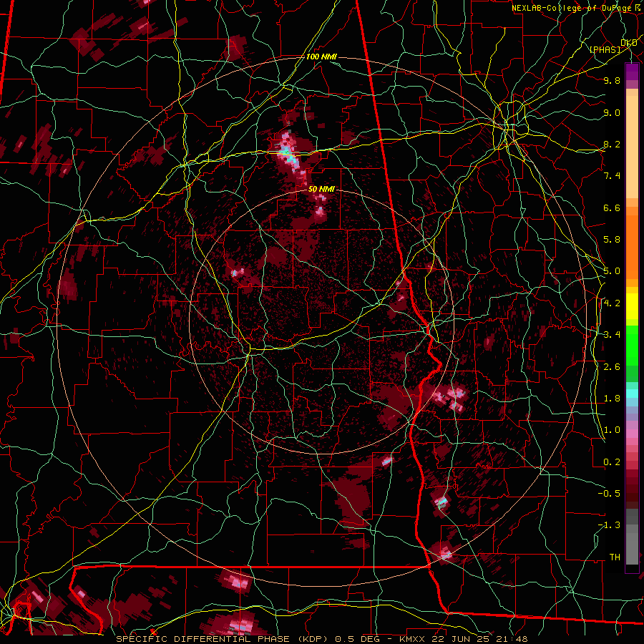Click the 100 NMI range ring label

(321, 57)
